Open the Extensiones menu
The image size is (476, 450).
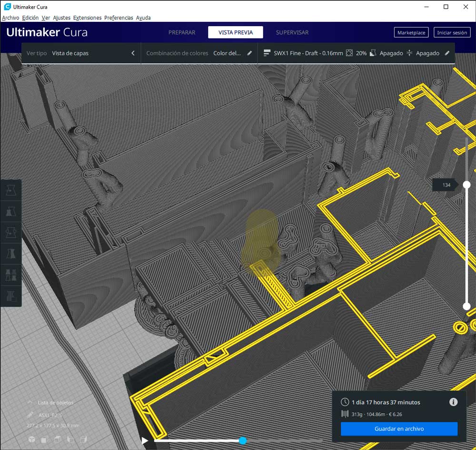tap(87, 18)
